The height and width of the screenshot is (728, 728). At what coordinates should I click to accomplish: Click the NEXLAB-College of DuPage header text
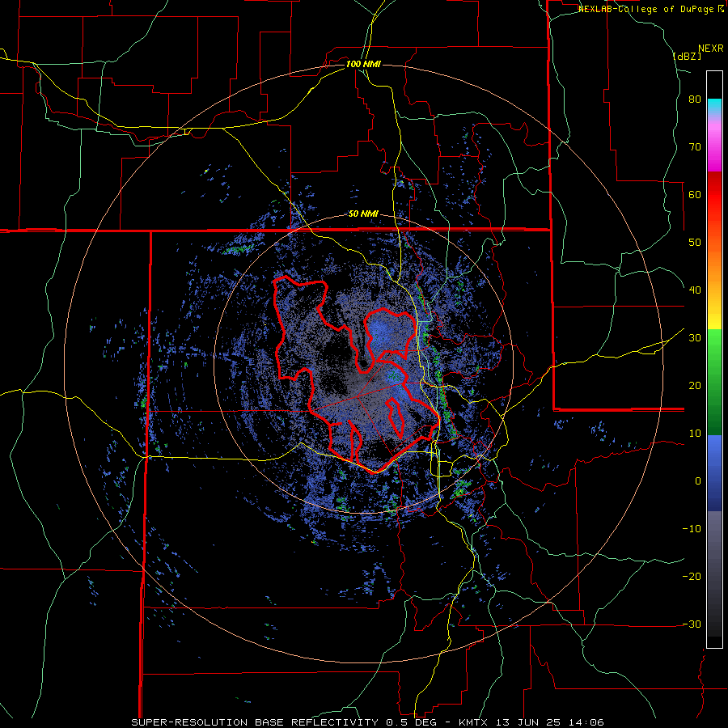pos(650,9)
